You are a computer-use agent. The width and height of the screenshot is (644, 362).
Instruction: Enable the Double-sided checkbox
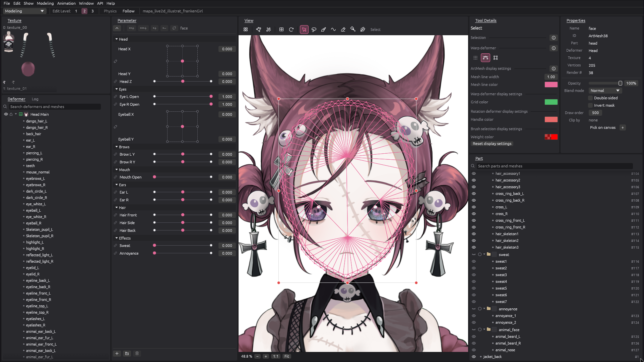pos(590,98)
